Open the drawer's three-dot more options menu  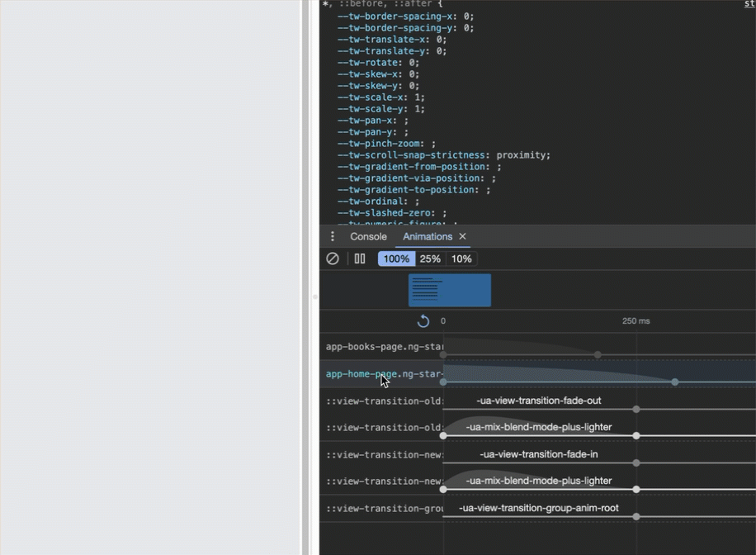click(333, 236)
